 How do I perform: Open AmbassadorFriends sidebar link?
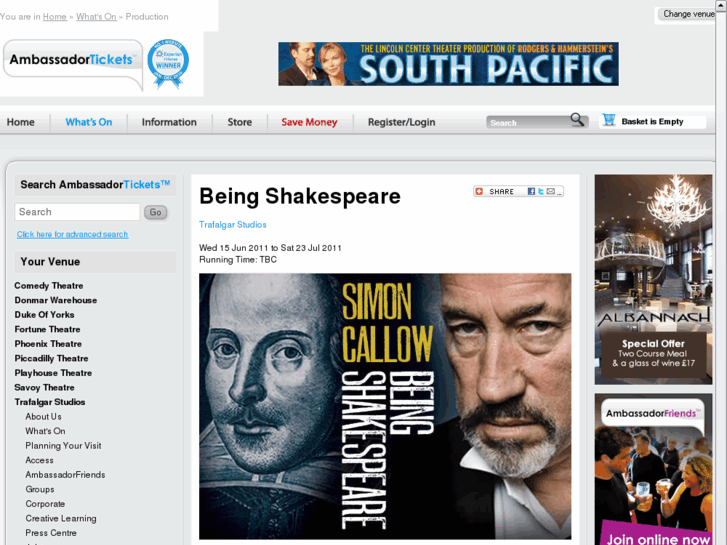pos(65,475)
